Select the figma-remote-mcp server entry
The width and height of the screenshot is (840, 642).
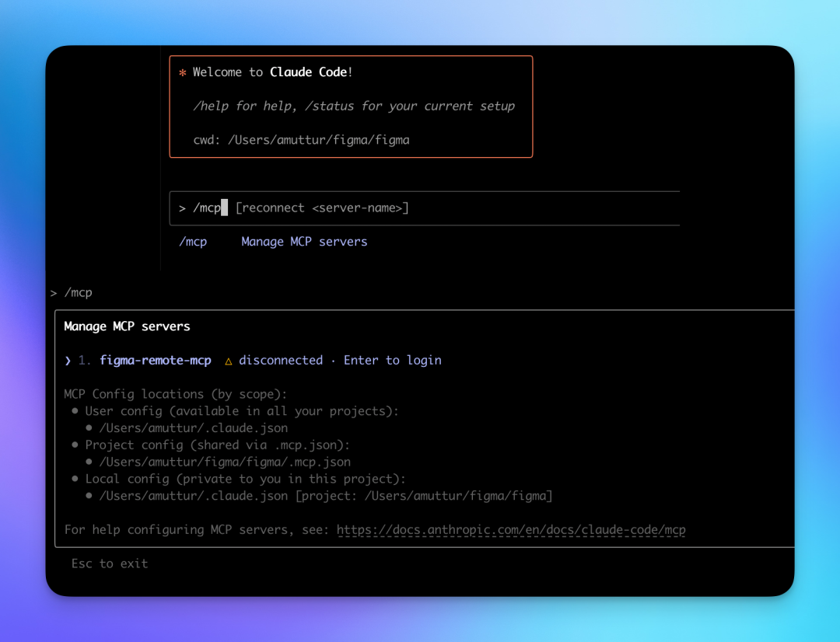click(156, 360)
